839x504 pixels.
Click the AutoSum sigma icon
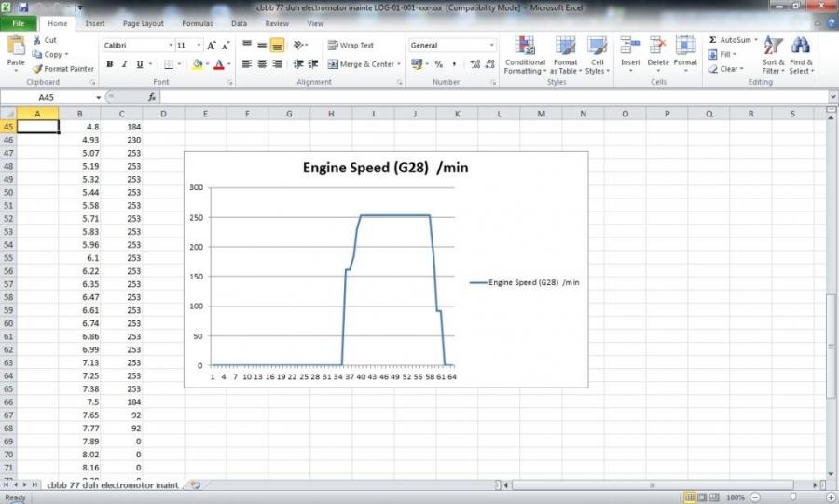(x=713, y=41)
